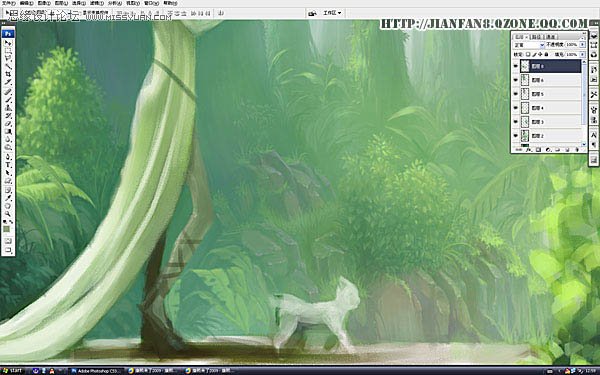
Task: Click the foreground color swatch
Action: 7,229
